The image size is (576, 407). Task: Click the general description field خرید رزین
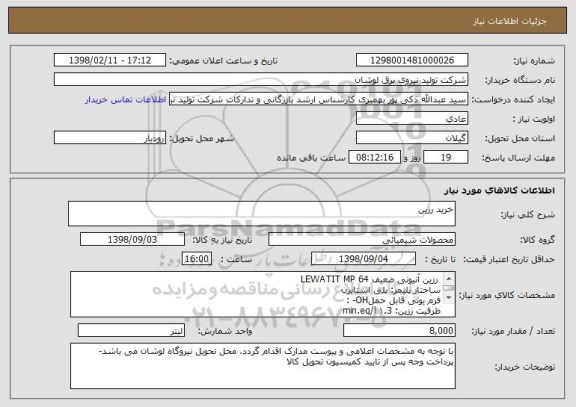click(x=262, y=214)
